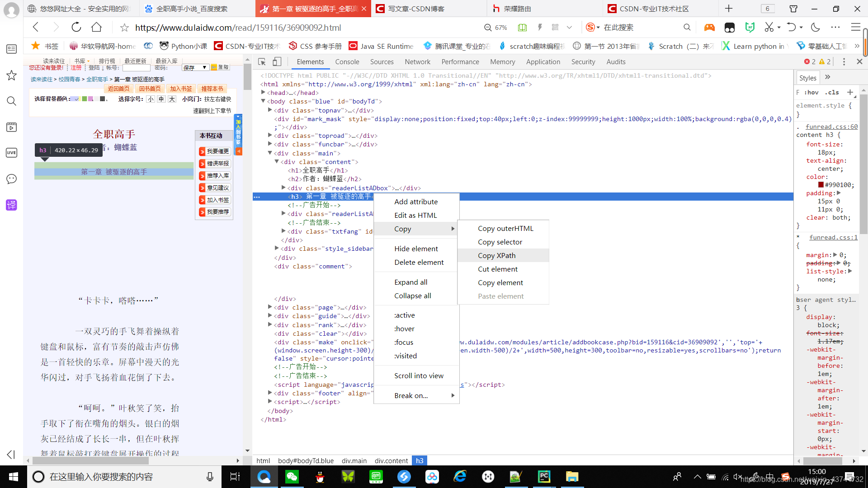
Task: Toggle :hov element state panel
Action: [811, 92]
